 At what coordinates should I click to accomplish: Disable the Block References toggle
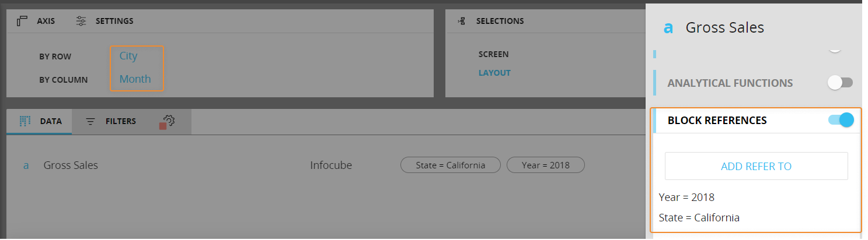click(841, 120)
